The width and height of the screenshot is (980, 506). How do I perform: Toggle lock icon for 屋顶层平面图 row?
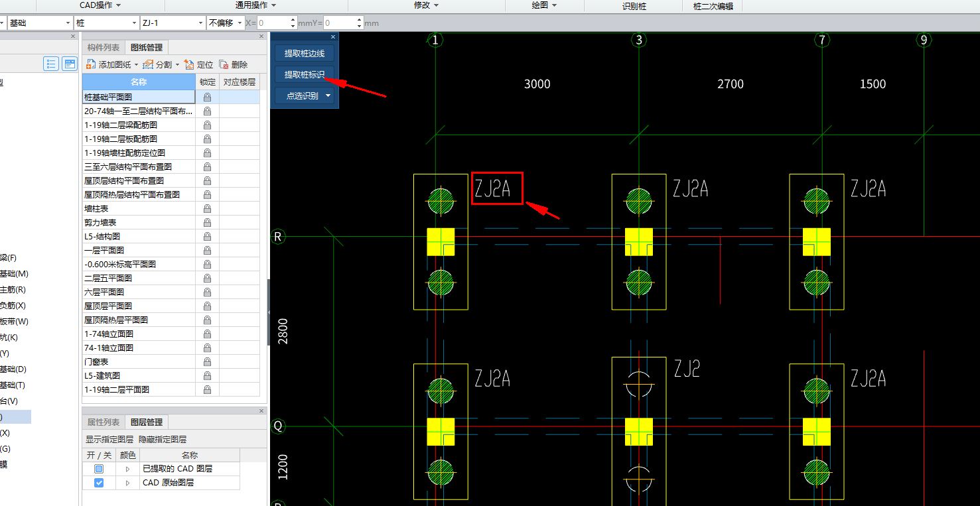tap(207, 306)
